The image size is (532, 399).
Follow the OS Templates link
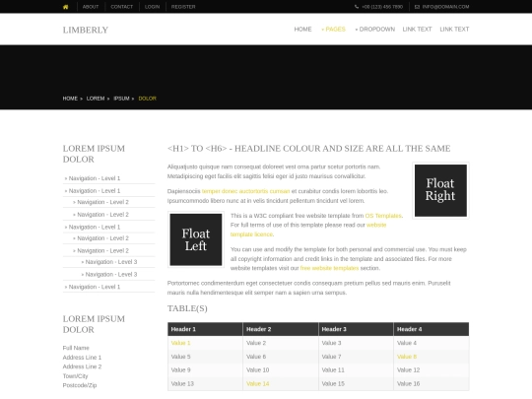tap(383, 216)
